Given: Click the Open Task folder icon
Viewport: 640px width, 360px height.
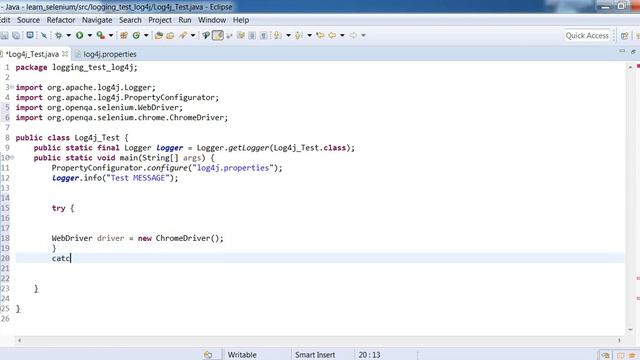Looking at the screenshot, I should (170, 36).
